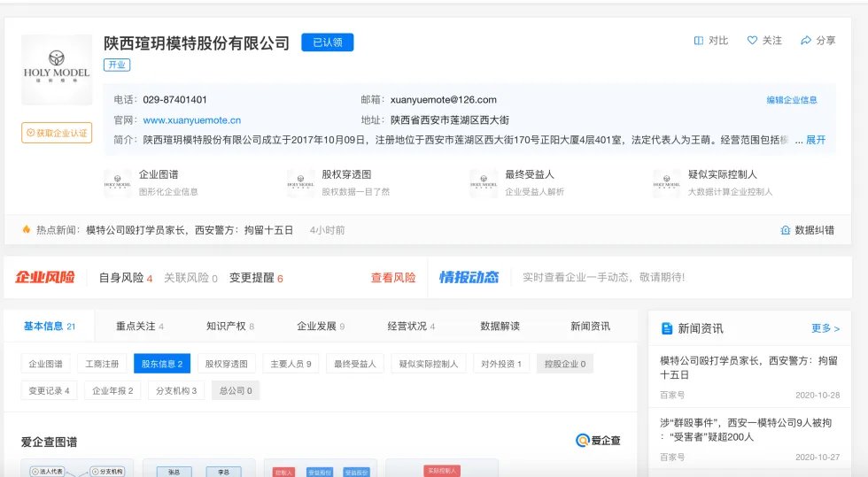Select the 变更记录 4 sub-tab

click(49, 390)
